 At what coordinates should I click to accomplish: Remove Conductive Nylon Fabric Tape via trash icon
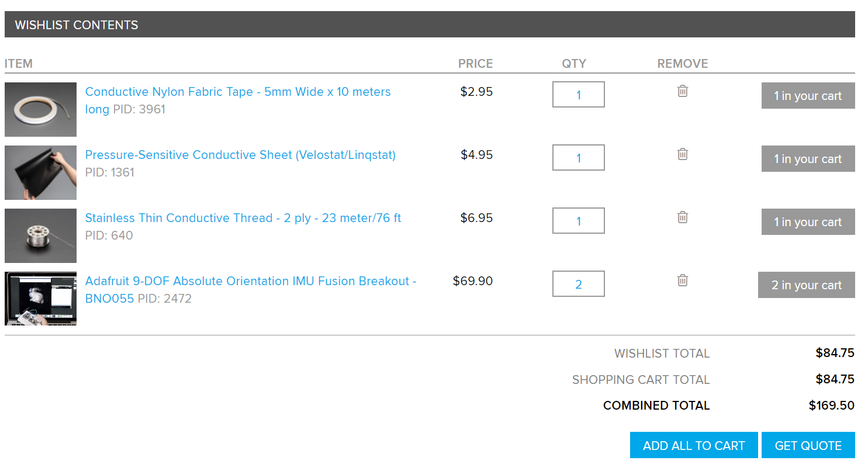pos(682,91)
